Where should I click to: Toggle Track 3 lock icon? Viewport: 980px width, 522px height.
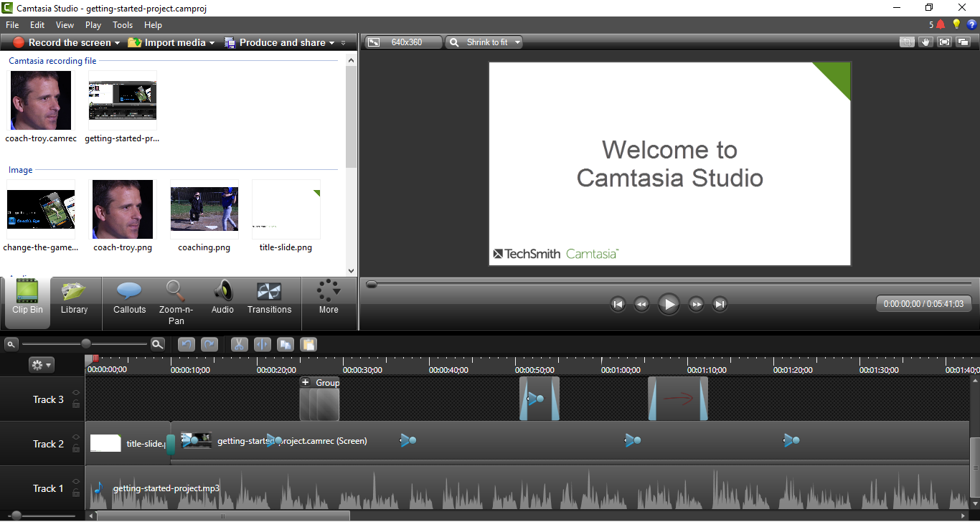(76, 404)
